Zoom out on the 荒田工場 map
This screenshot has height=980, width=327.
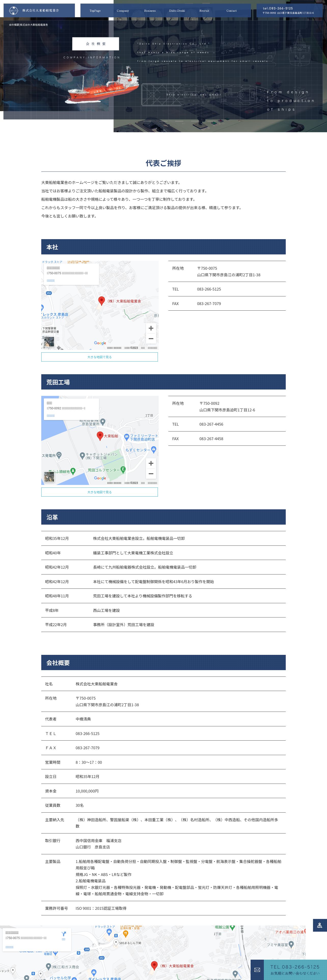[151, 474]
